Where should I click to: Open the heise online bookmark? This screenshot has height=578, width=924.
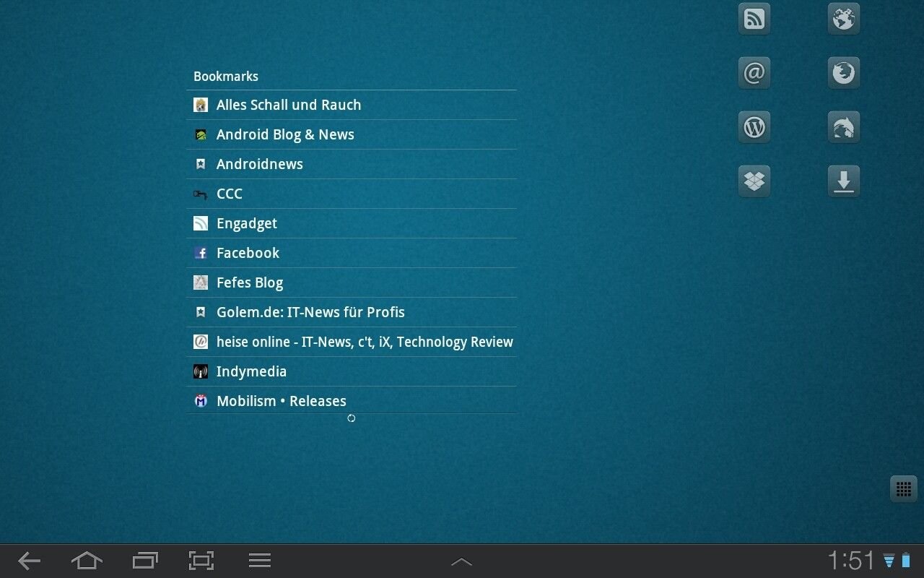[x=352, y=342]
